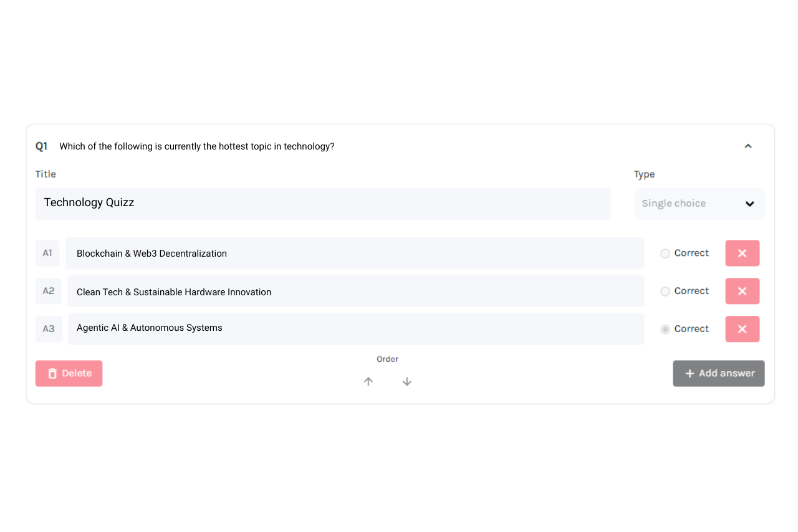The image size is (798, 532).
Task: Remove answer A1 with the X button
Action: click(742, 254)
